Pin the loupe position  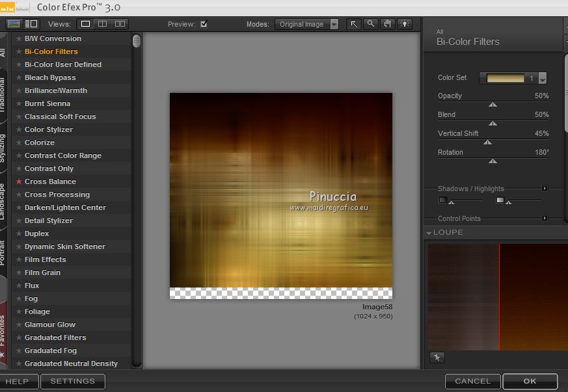pyautogui.click(x=437, y=357)
